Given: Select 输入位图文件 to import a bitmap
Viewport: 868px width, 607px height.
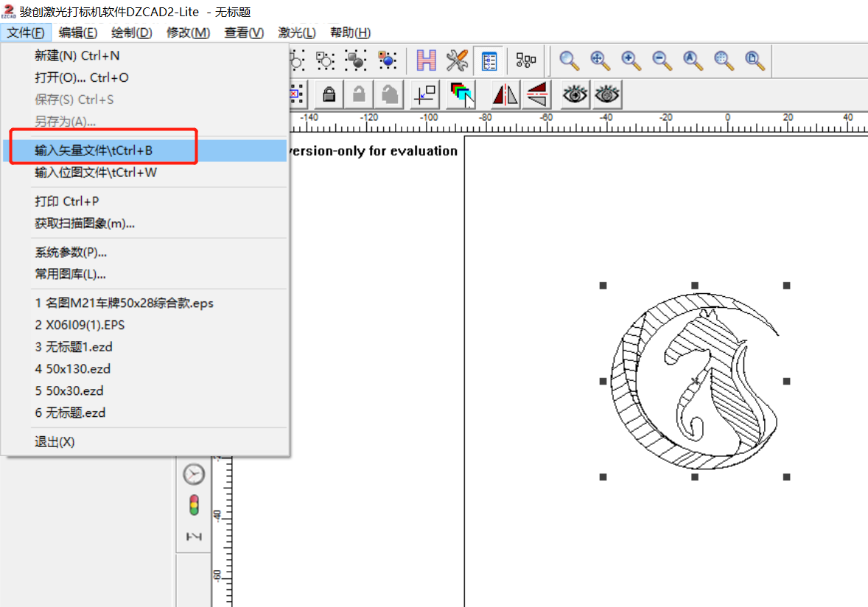Looking at the screenshot, I should pos(145,172).
